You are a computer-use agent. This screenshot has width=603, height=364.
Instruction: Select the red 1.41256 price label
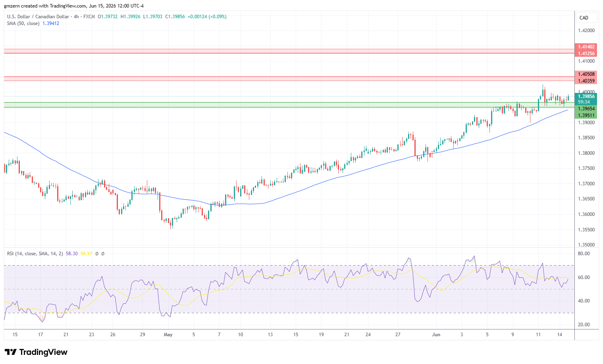click(x=586, y=54)
